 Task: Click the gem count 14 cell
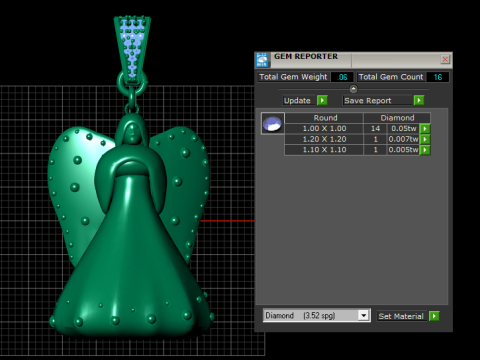375,129
